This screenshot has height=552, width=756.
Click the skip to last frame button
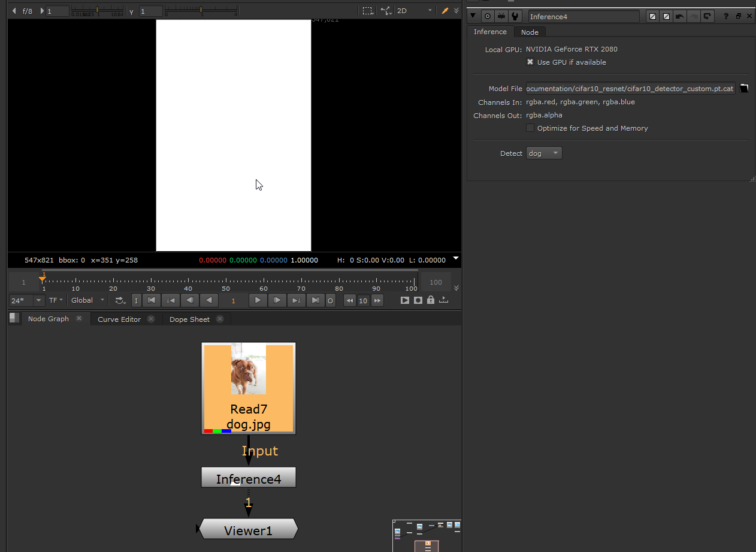316,300
